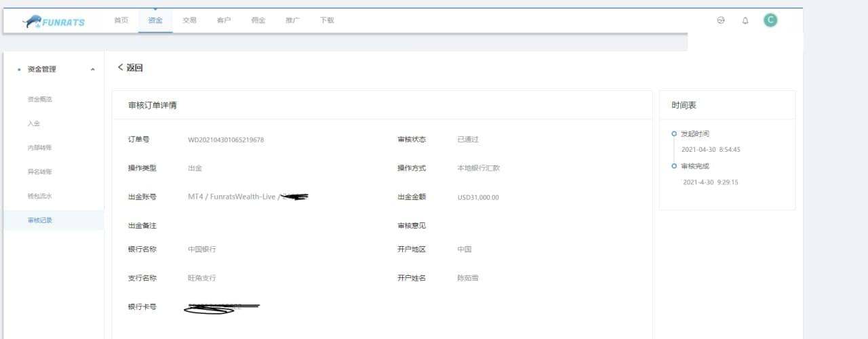Switch to 推广 tab

tap(292, 20)
